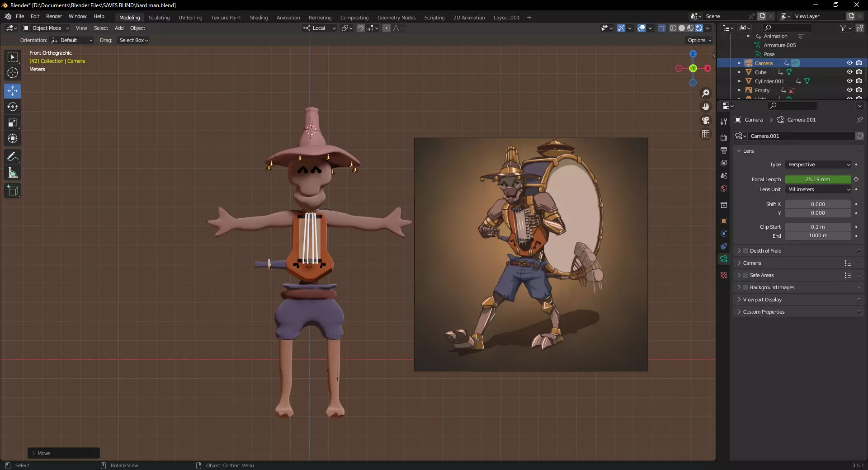This screenshot has width=868, height=470.
Task: Open the File menu
Action: pyautogui.click(x=20, y=16)
